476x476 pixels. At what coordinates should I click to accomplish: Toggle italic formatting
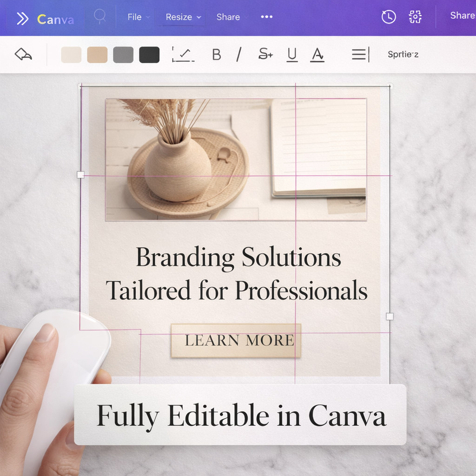click(x=239, y=54)
